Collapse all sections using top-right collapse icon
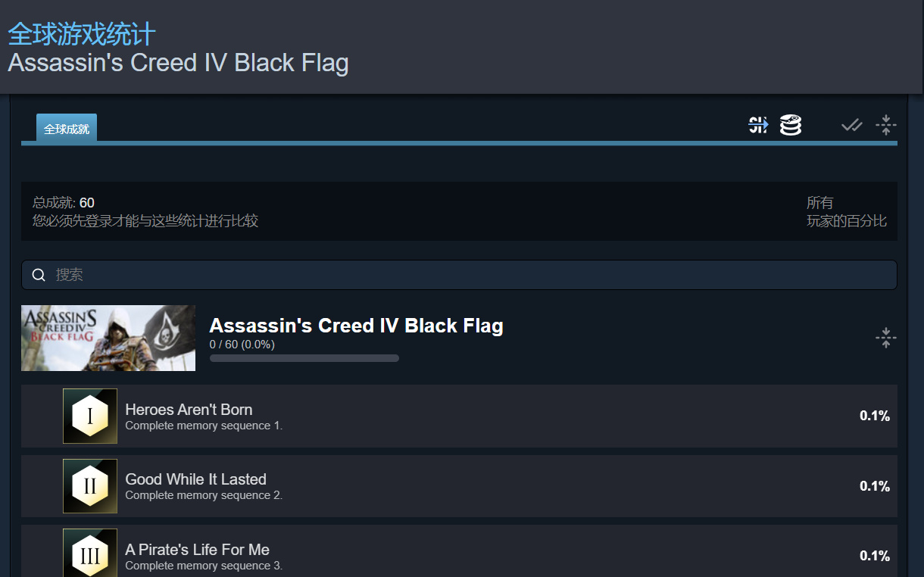 click(885, 125)
